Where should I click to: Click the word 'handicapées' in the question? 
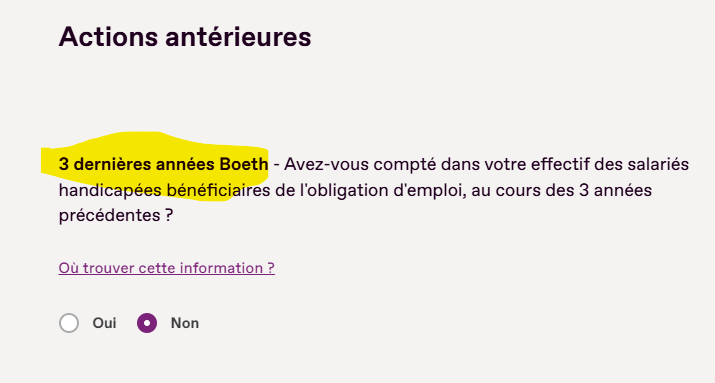(x=110, y=190)
